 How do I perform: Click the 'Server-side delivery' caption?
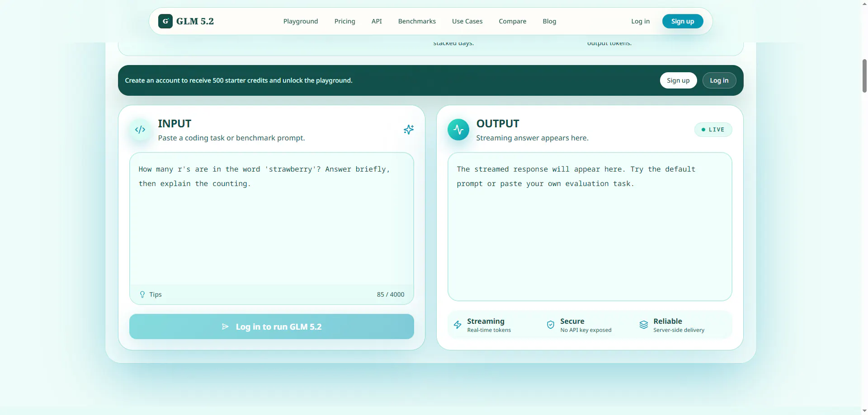(x=679, y=330)
